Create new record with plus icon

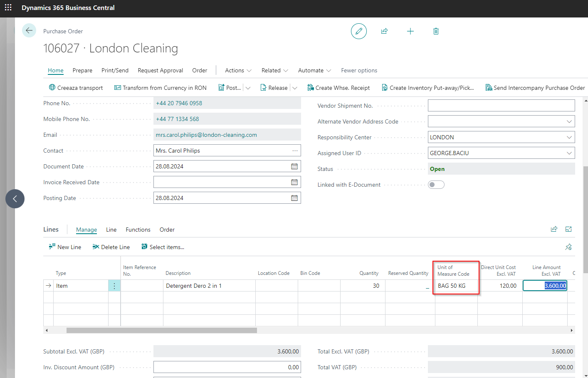coord(410,31)
